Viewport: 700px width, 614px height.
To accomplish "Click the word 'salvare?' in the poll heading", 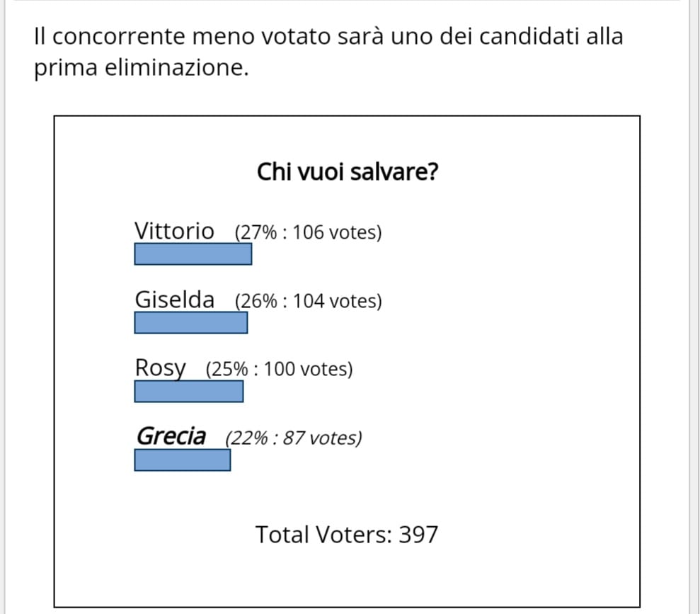I will tap(395, 172).
